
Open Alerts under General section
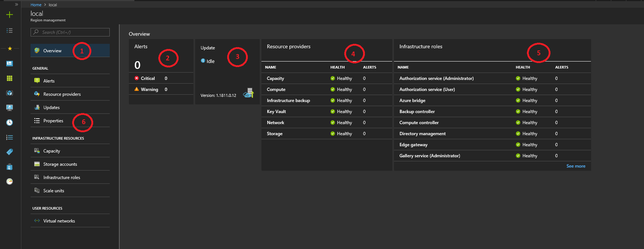tap(49, 81)
